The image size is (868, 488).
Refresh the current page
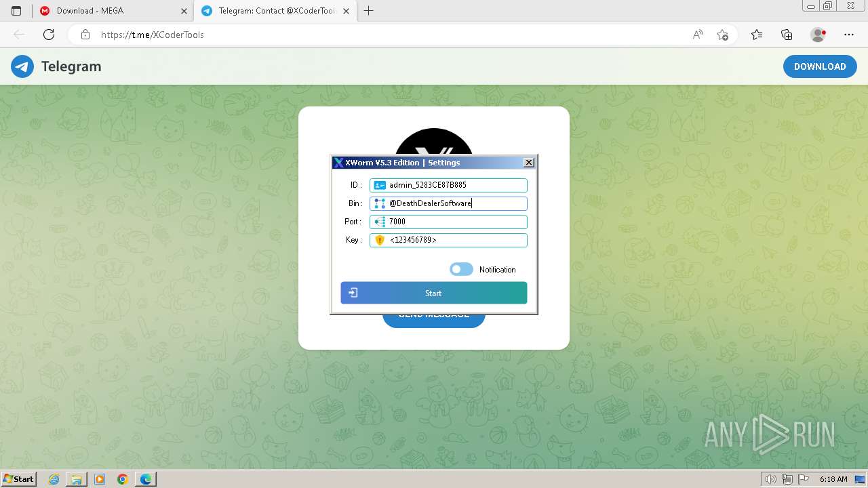coord(49,35)
